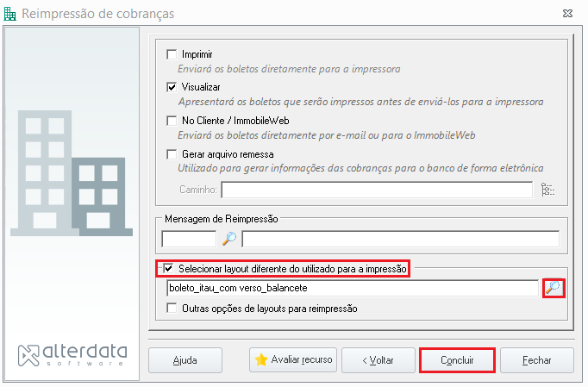Go back with the Voltar button
The height and width of the screenshot is (387, 588).
click(378, 360)
